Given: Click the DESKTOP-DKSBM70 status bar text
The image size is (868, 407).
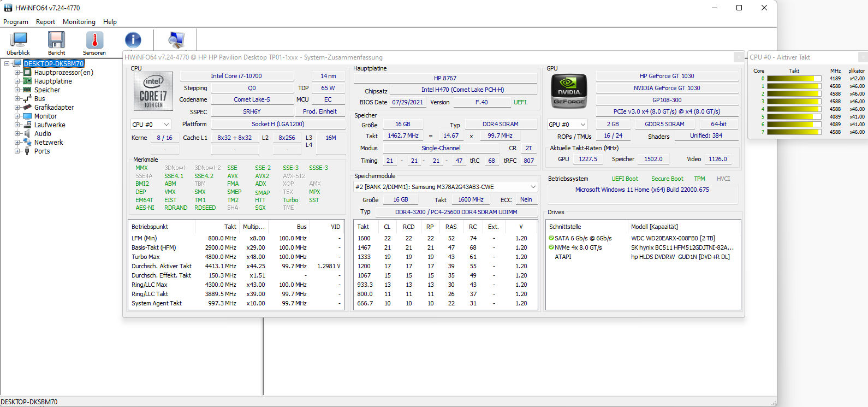Looking at the screenshot, I should pos(29,402).
